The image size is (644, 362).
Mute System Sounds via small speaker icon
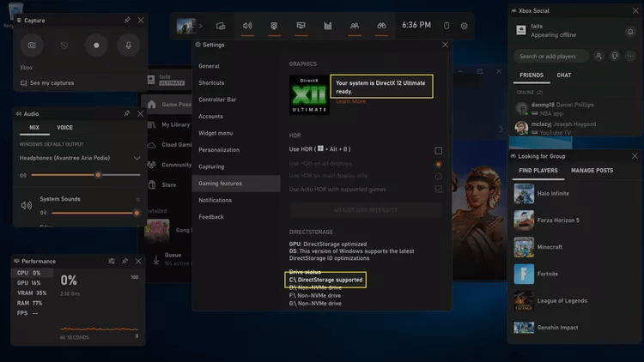[43, 213]
